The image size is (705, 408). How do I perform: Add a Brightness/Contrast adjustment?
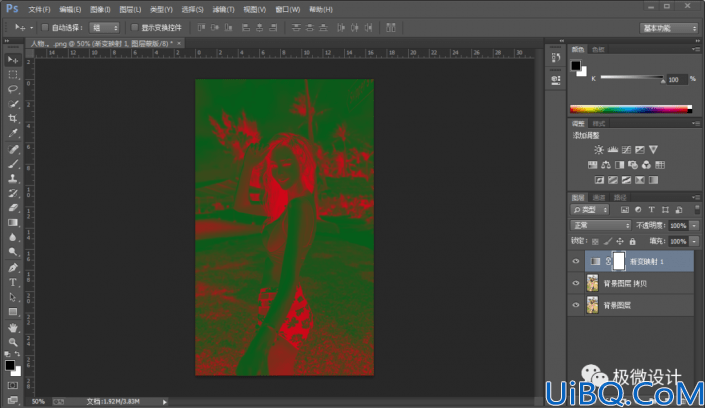click(598, 150)
